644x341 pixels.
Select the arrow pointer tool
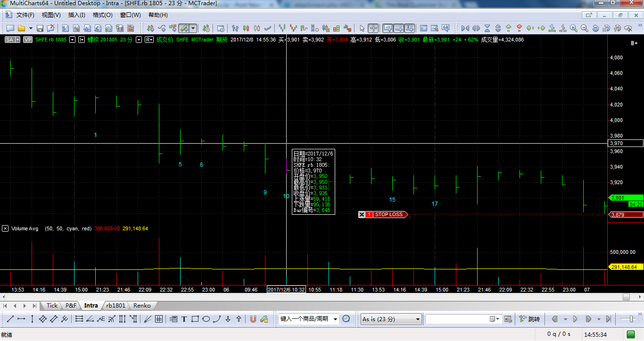tap(362, 28)
